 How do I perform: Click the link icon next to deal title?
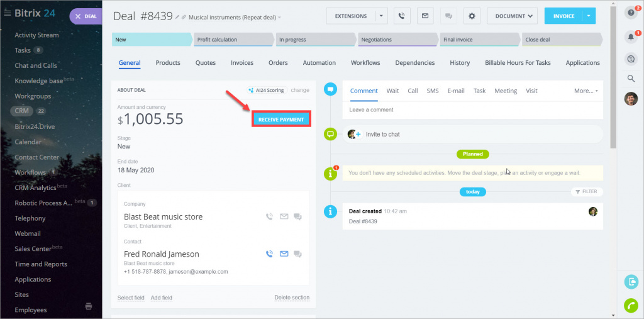[x=184, y=17]
